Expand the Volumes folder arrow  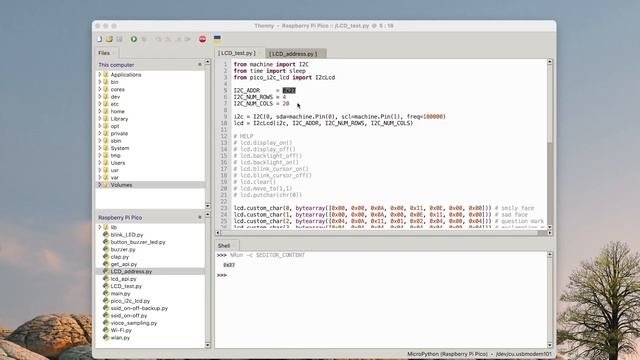coord(100,185)
